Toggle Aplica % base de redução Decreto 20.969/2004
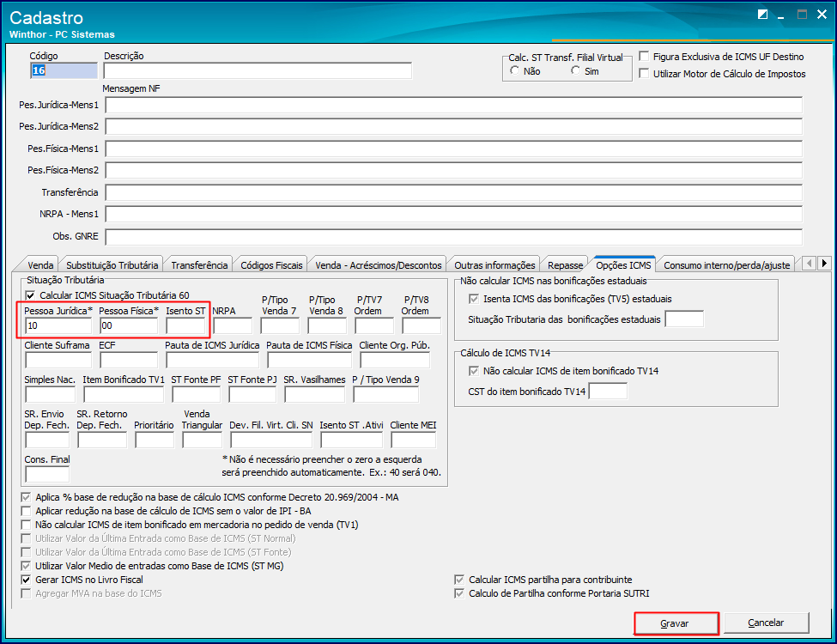This screenshot has width=837, height=644. [x=26, y=497]
